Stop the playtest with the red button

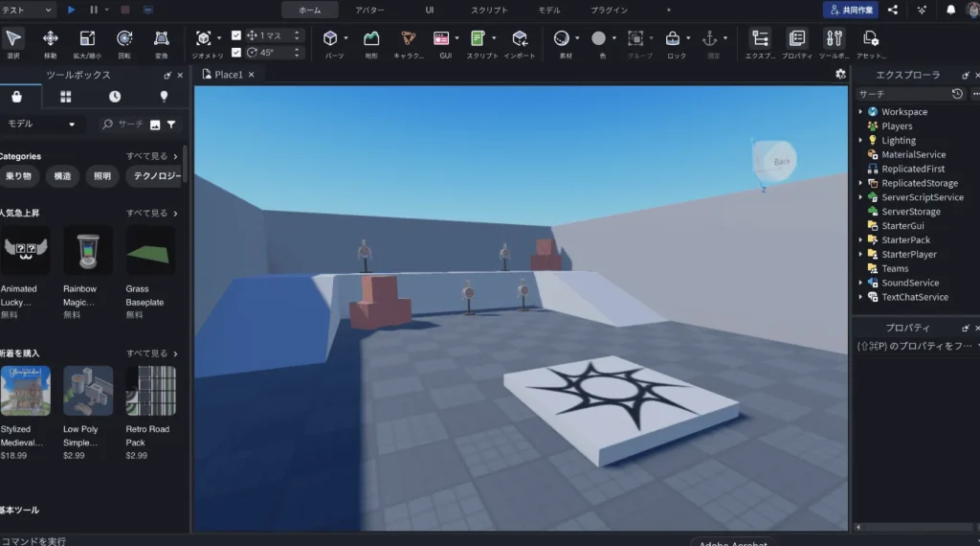[x=125, y=10]
